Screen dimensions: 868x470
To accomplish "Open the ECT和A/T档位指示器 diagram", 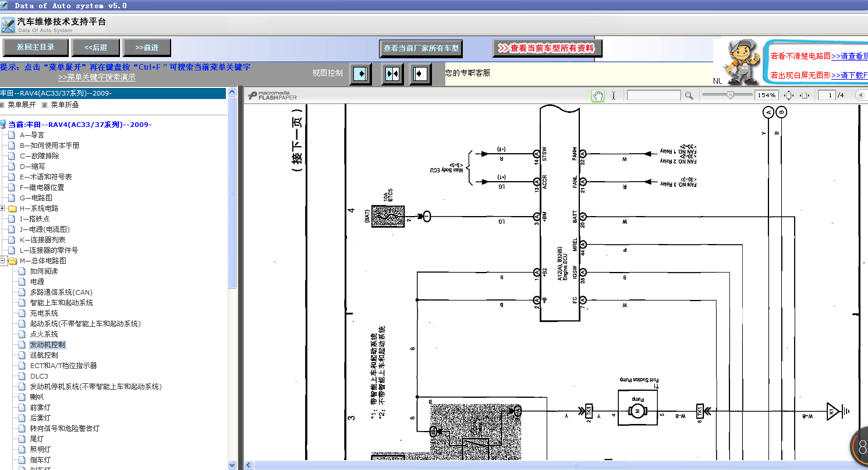I will coord(63,366).
